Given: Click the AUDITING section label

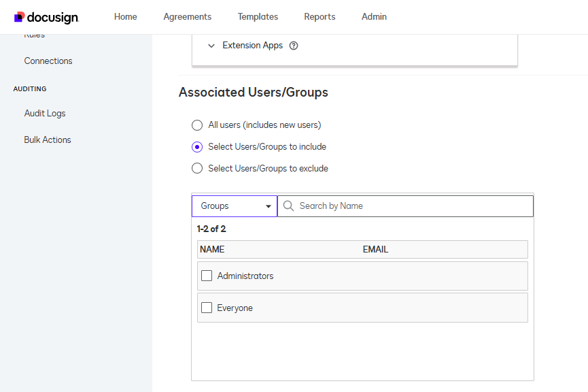Looking at the screenshot, I should pos(30,89).
